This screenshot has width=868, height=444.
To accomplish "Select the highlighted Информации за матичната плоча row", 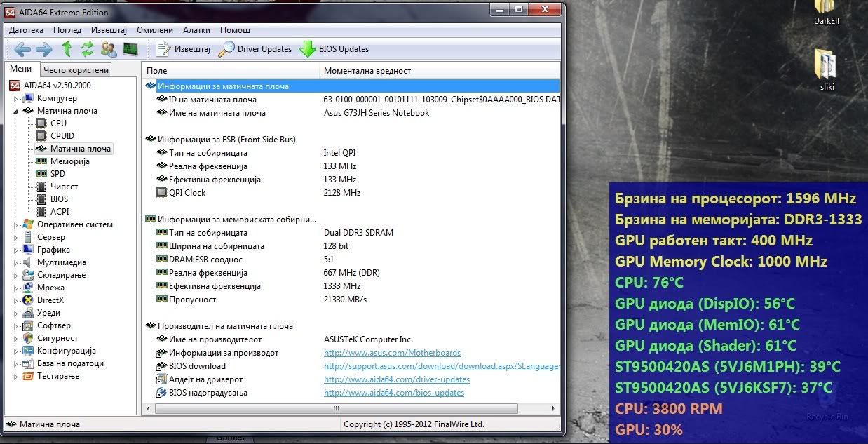I will pos(352,86).
